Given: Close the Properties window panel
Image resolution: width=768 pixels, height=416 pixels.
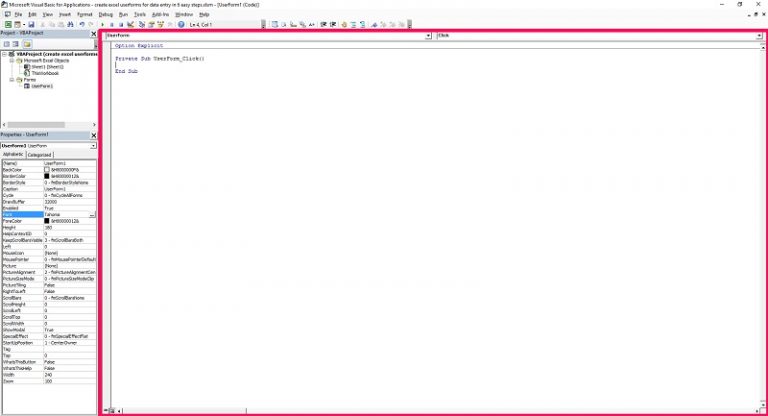Looking at the screenshot, I should tap(93, 134).
